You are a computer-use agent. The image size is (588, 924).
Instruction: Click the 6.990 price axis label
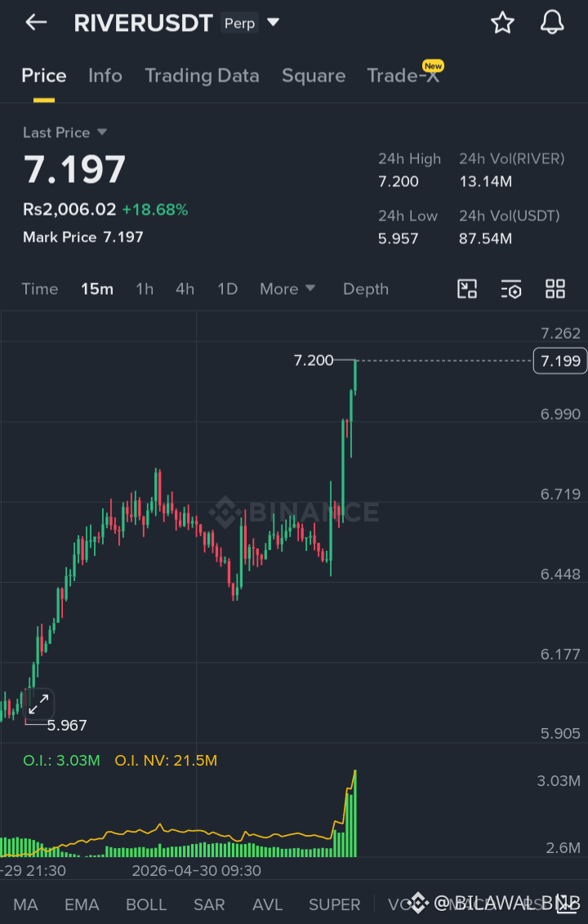click(x=560, y=414)
